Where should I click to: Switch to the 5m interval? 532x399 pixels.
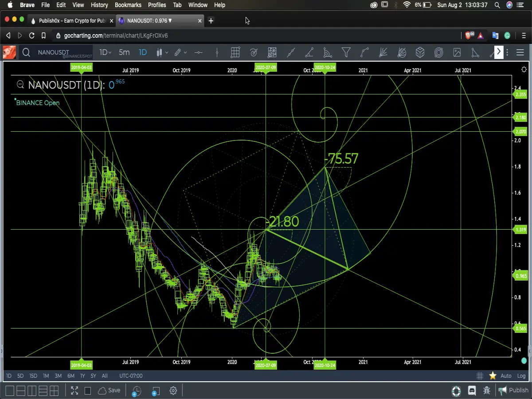point(124,52)
